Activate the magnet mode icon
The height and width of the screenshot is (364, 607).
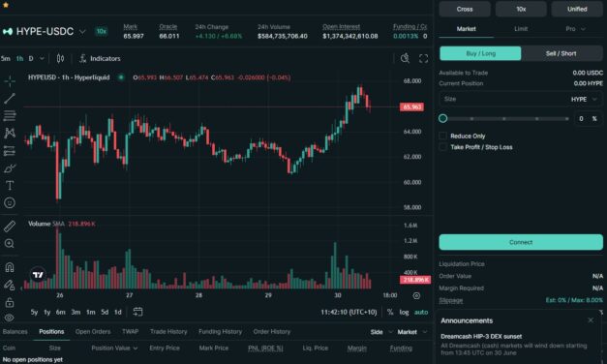click(x=10, y=267)
